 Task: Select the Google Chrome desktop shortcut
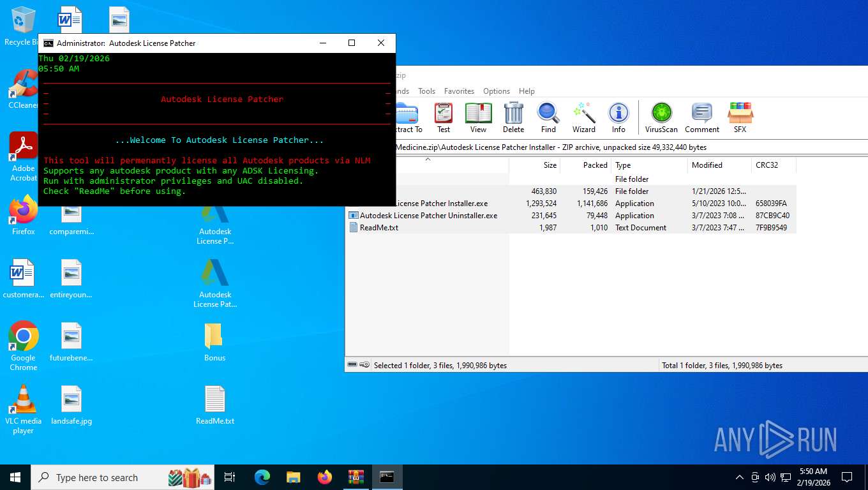tap(23, 346)
